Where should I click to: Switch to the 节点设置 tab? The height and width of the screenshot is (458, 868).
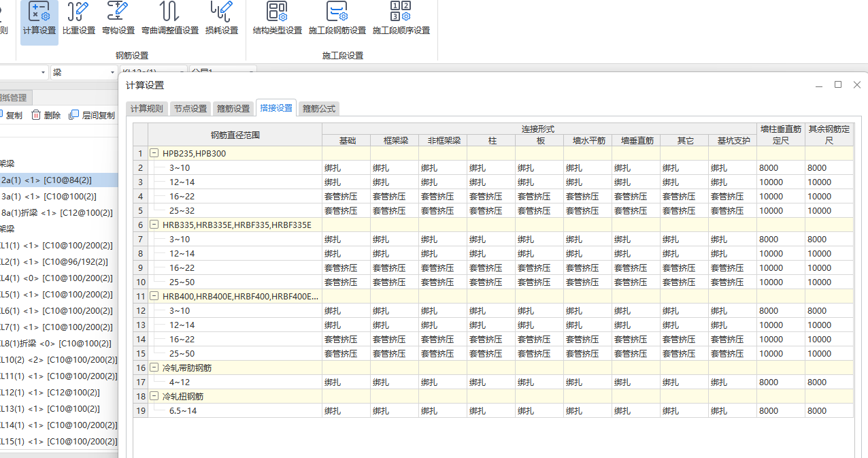coord(190,109)
